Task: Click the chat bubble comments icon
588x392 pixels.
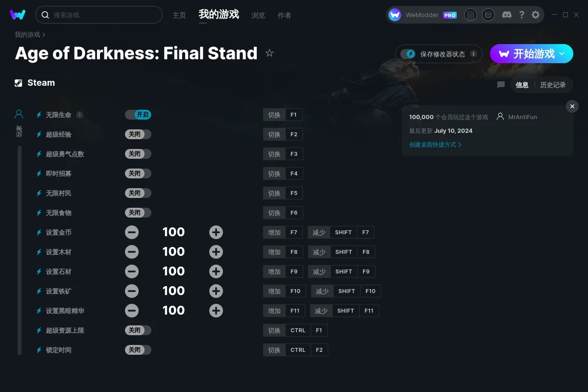Action: (501, 85)
